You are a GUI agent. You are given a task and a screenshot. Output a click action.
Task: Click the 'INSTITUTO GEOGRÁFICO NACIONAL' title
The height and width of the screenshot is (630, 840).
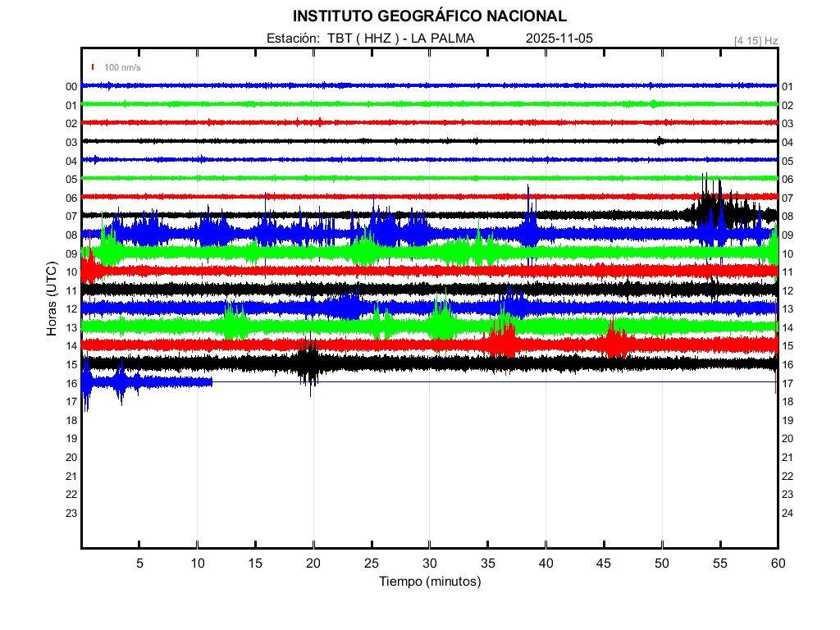tap(429, 16)
